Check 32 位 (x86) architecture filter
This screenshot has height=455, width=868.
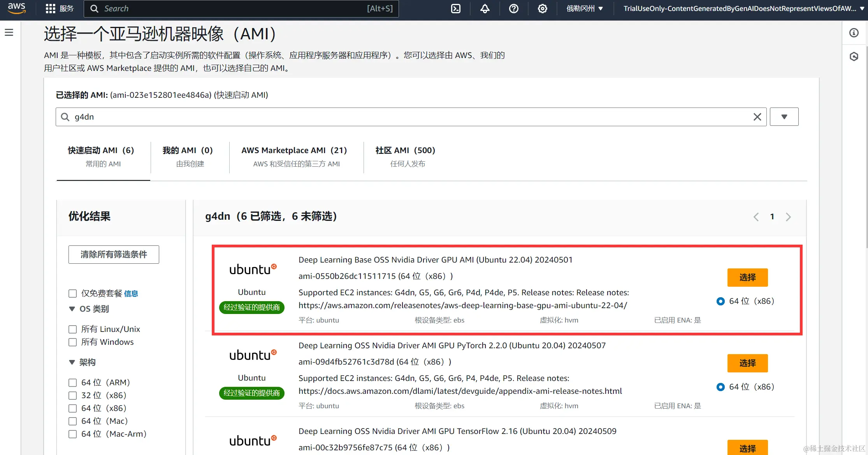(x=73, y=395)
